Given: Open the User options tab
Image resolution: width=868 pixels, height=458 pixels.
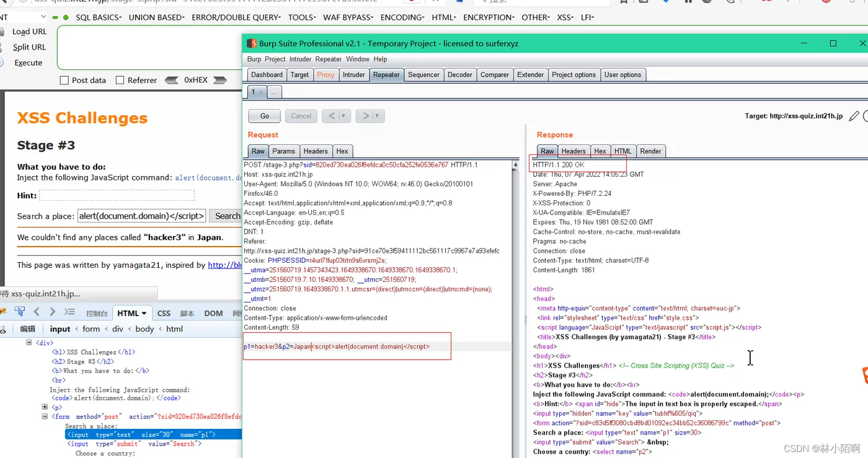Looking at the screenshot, I should pyautogui.click(x=623, y=75).
